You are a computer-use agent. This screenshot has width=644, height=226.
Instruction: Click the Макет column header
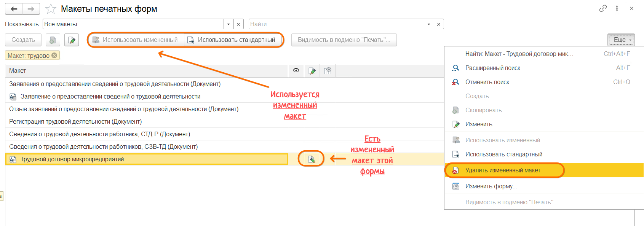tap(147, 70)
